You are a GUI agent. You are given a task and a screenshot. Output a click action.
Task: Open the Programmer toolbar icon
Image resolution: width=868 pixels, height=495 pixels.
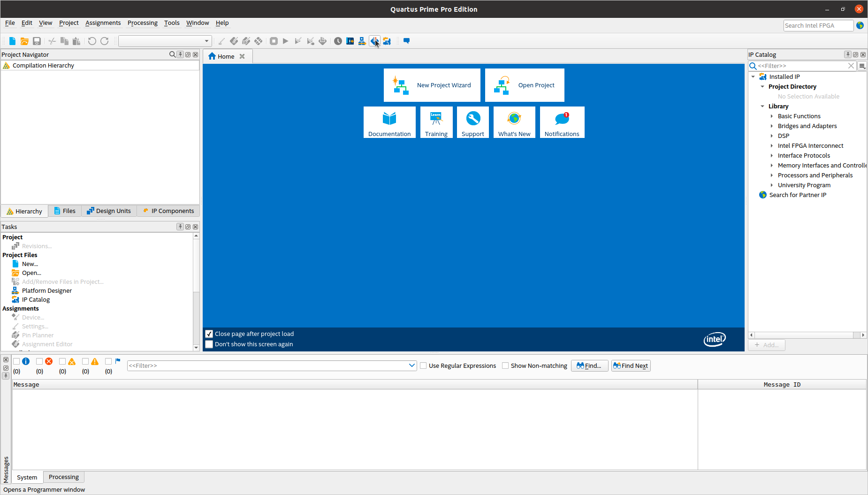pos(374,41)
